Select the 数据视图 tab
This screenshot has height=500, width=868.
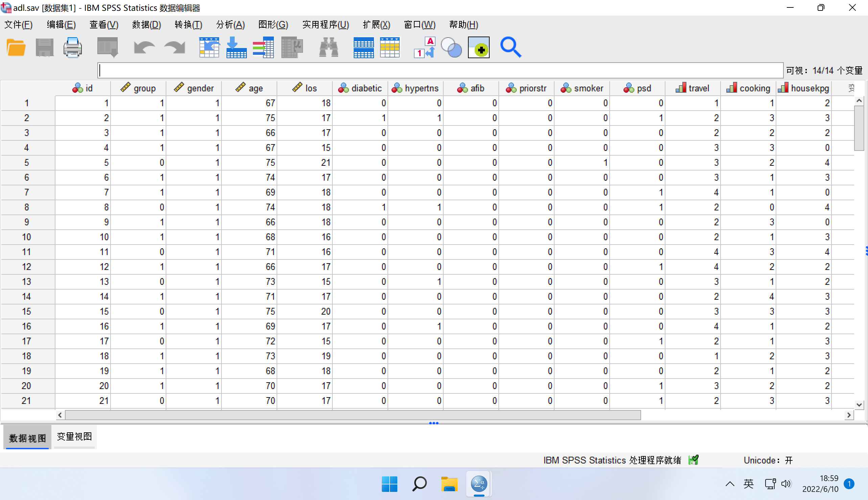click(x=27, y=438)
